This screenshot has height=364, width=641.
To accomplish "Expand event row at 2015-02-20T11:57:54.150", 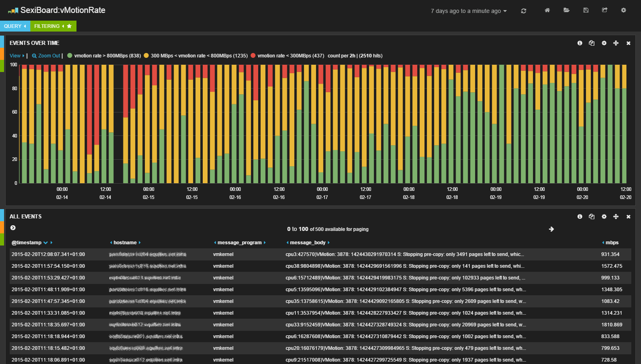I will tap(320, 266).
